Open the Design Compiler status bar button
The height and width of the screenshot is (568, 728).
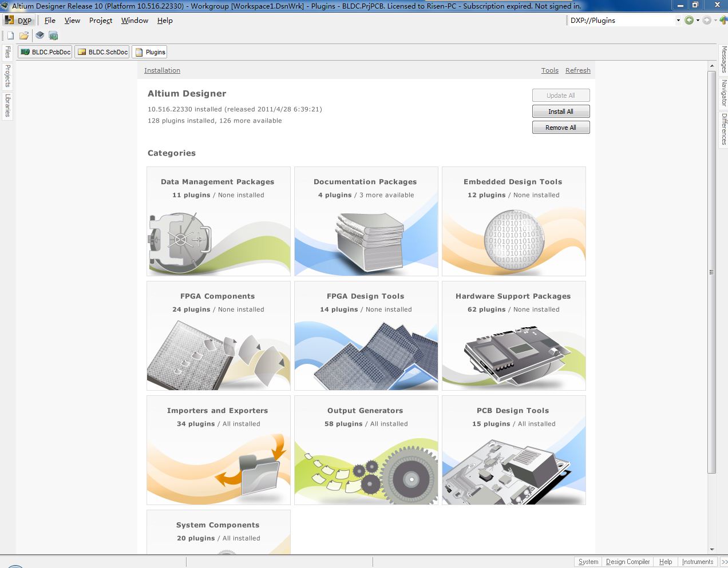628,562
